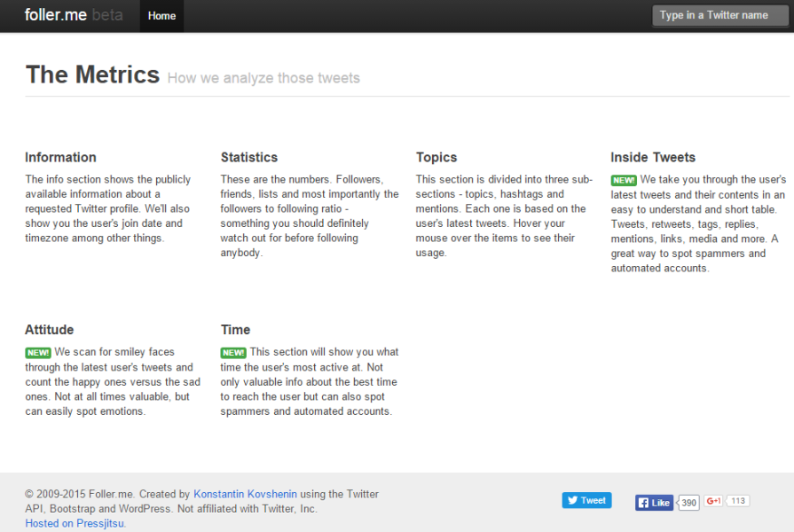Open the Home tab in navigation bar

(x=161, y=16)
